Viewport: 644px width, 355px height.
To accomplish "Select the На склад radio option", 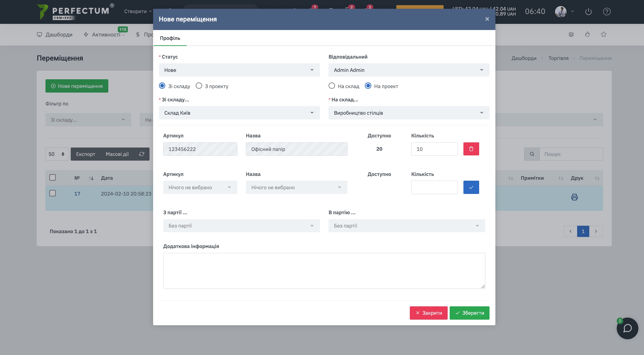I will (331, 86).
